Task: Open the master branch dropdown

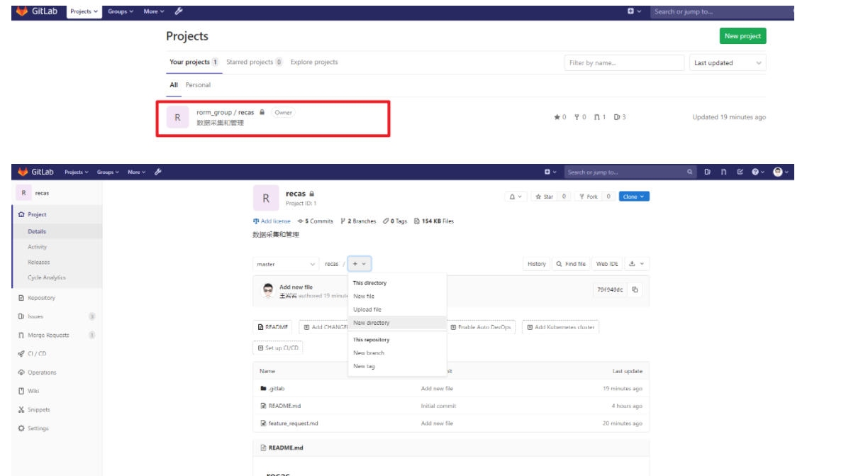Action: (286, 264)
